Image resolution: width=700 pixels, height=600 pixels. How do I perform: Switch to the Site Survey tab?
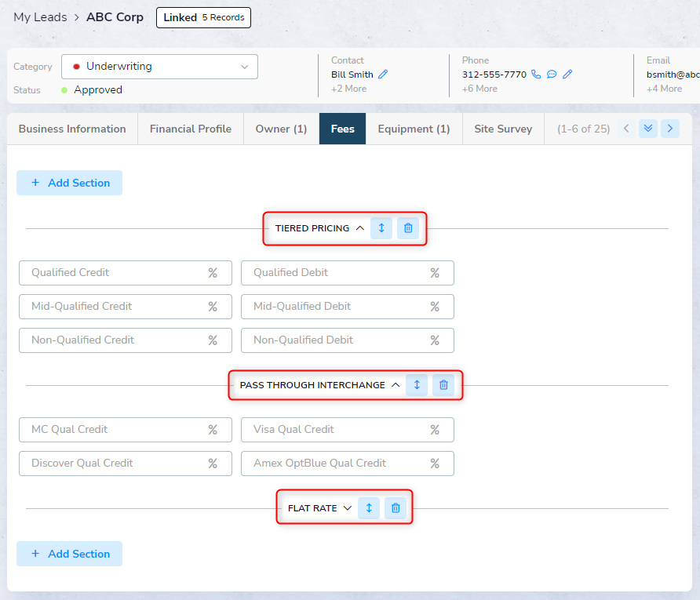coord(503,129)
